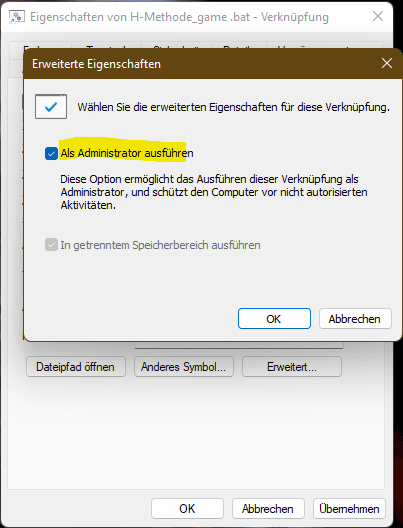The width and height of the screenshot is (403, 528).
Task: Uncheck the Als Administrator ausführen checkbox
Action: pyautogui.click(x=51, y=154)
